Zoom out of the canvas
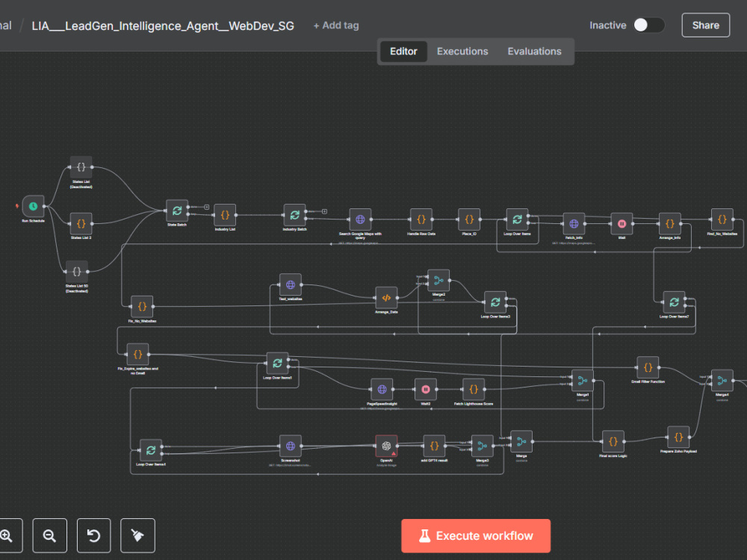Viewport: 747px width, 560px height. click(49, 535)
